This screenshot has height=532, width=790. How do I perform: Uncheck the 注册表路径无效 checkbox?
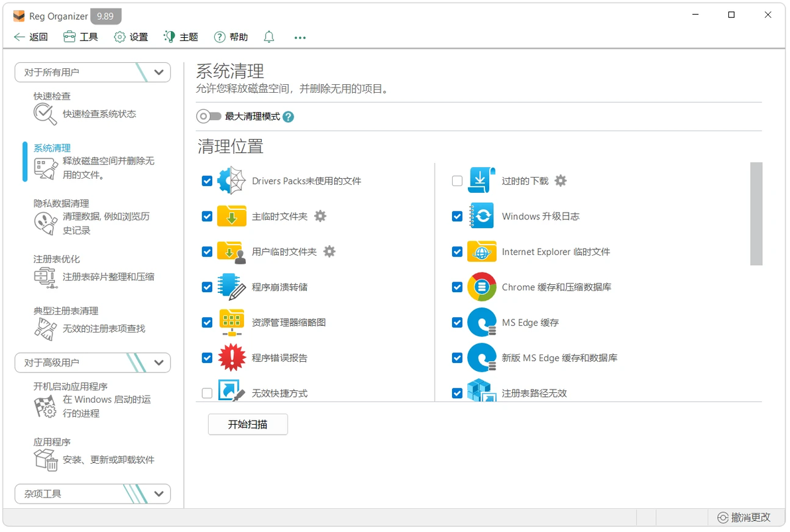[x=457, y=393]
